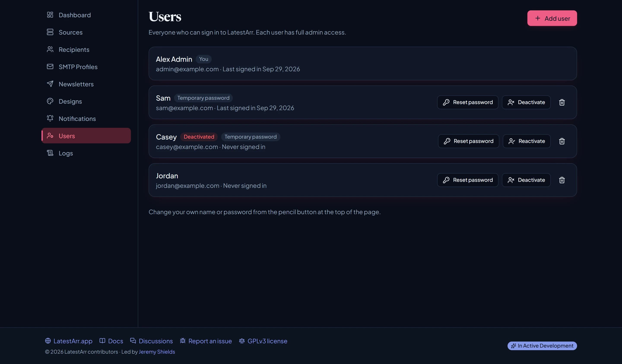Viewport: 622px width, 364px height.
Task: Click the globe icon beside LatestArr.app
Action: (48, 341)
